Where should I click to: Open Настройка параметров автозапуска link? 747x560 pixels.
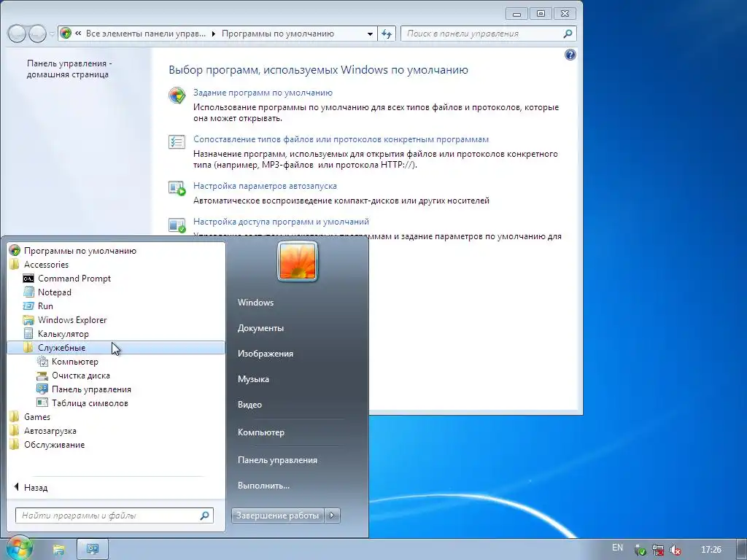click(265, 186)
